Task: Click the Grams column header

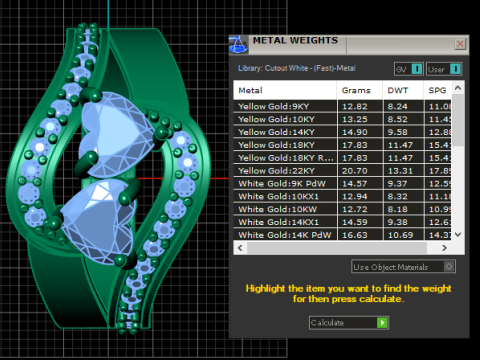Action: 360,90
